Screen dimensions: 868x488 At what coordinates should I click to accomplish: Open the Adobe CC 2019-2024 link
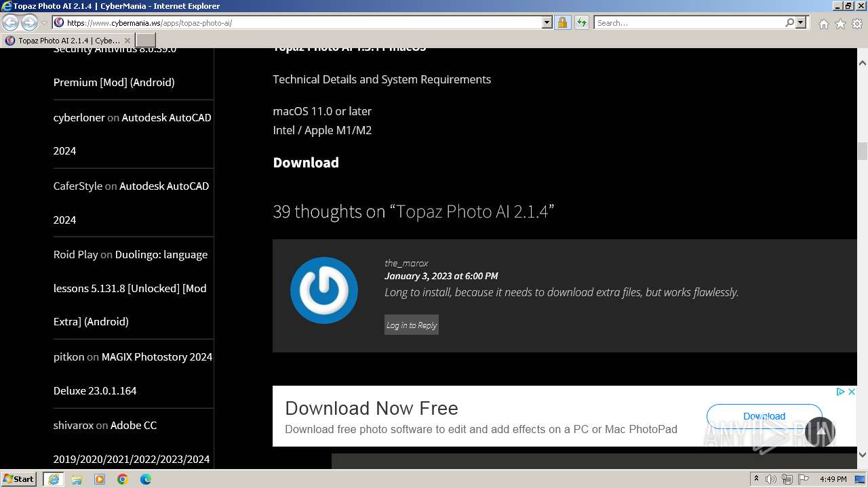(132, 442)
